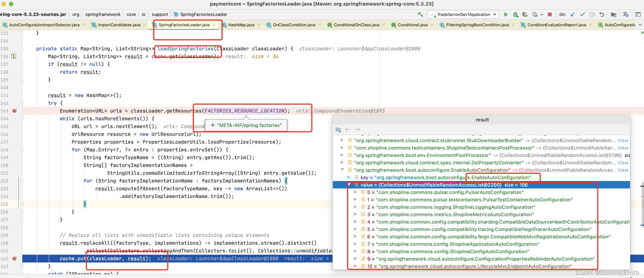Update project with Git blue arrow

coord(573,14)
